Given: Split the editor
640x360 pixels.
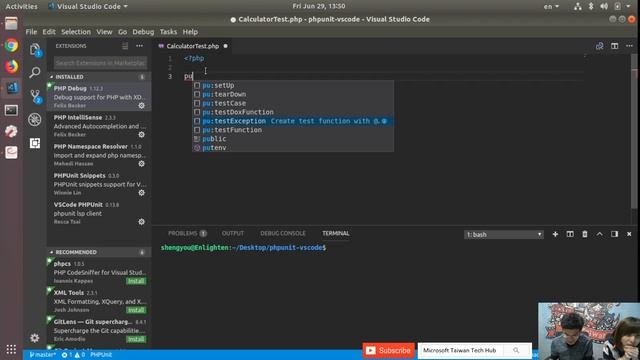Looking at the screenshot, I should tap(615, 46).
